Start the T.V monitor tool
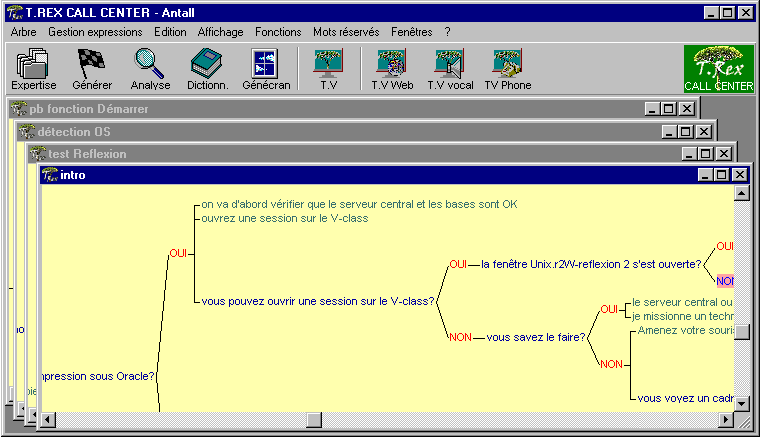The image size is (760, 437). 328,70
